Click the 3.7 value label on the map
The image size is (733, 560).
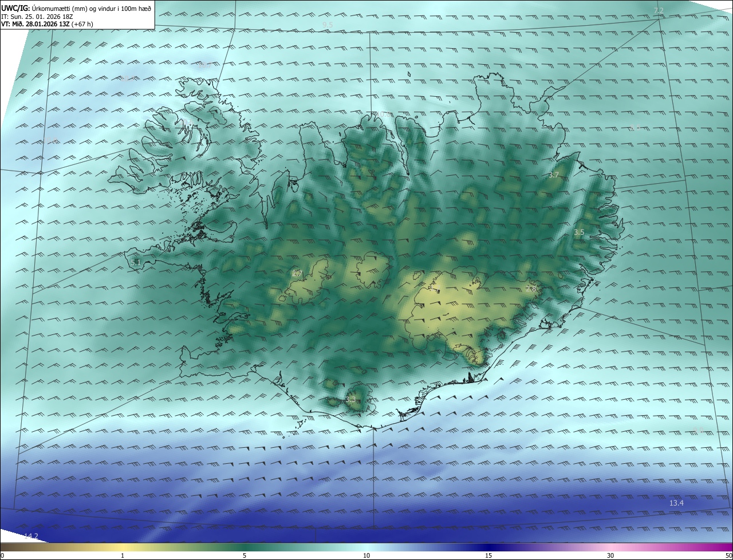pos(553,175)
